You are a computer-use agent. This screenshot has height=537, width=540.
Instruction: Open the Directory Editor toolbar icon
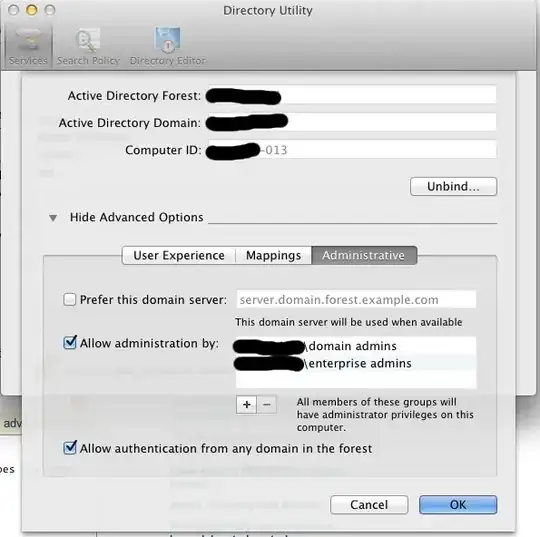point(168,47)
